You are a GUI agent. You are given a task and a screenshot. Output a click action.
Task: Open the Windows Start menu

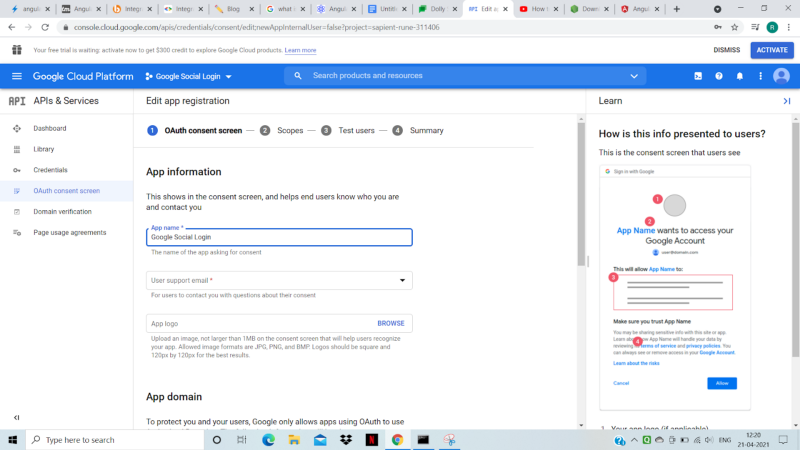tap(13, 440)
